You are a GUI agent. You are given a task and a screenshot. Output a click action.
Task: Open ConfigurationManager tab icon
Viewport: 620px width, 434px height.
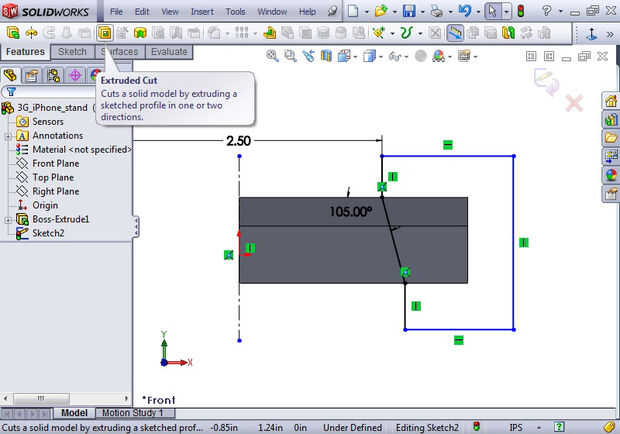pyautogui.click(x=53, y=75)
